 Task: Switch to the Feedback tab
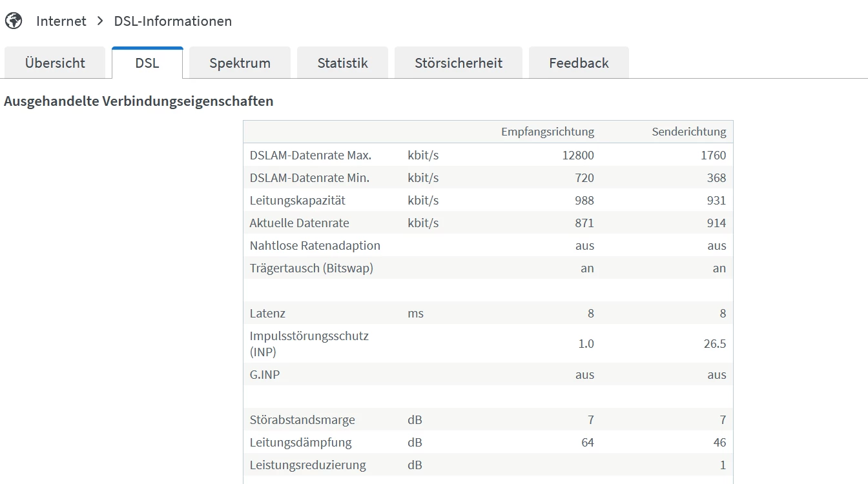click(x=579, y=63)
